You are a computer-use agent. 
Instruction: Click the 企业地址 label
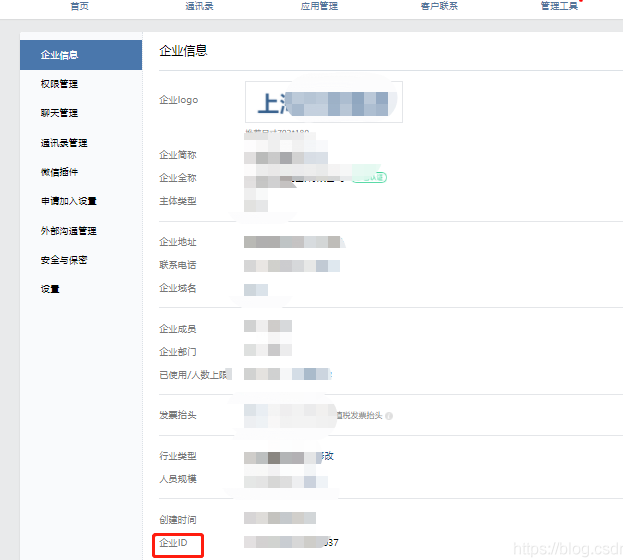coord(178,242)
